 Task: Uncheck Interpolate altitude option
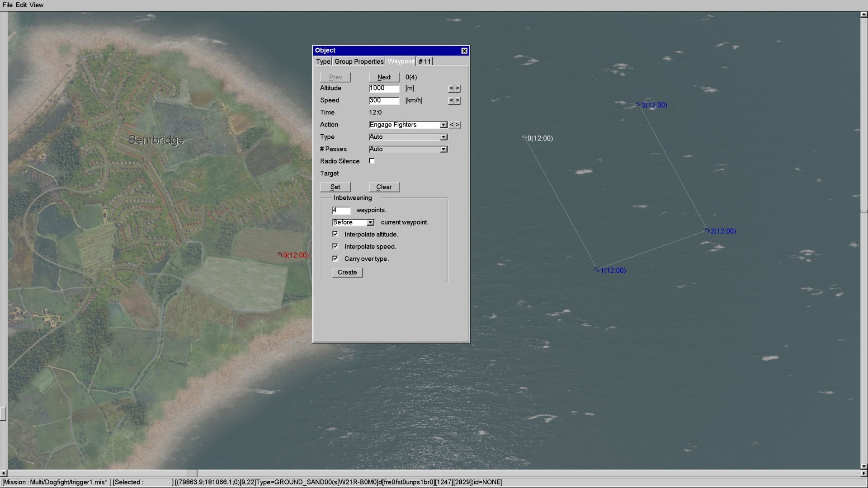[x=335, y=234]
